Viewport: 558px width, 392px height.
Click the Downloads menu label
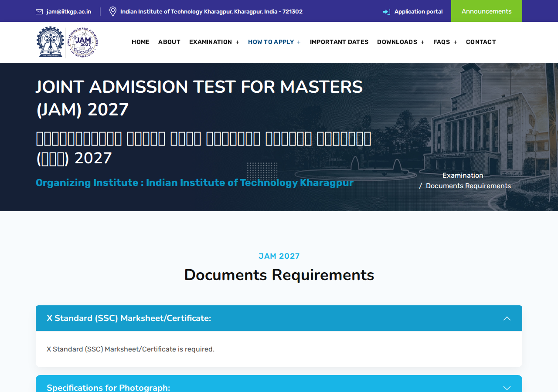click(397, 42)
